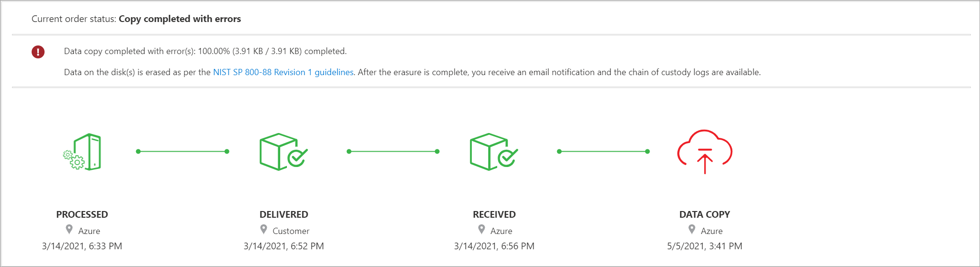Click the progress line between Received and Data Copy
This screenshot has height=267, width=980.
(x=603, y=152)
